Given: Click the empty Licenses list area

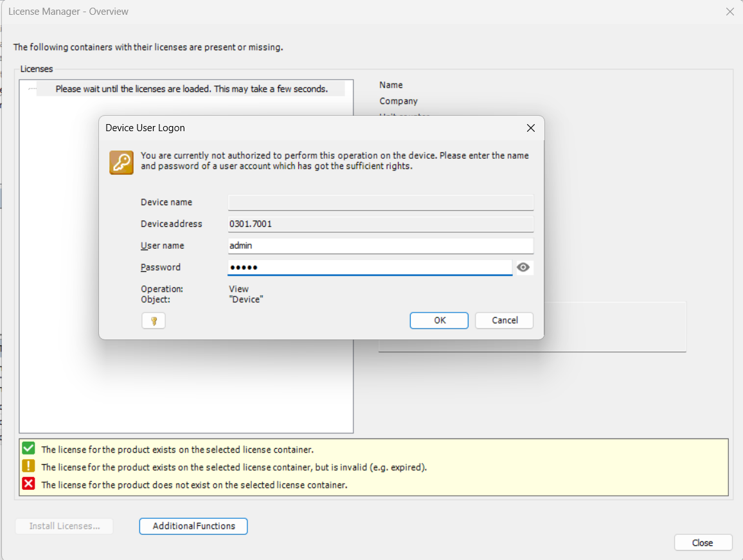Looking at the screenshot, I should [x=186, y=386].
